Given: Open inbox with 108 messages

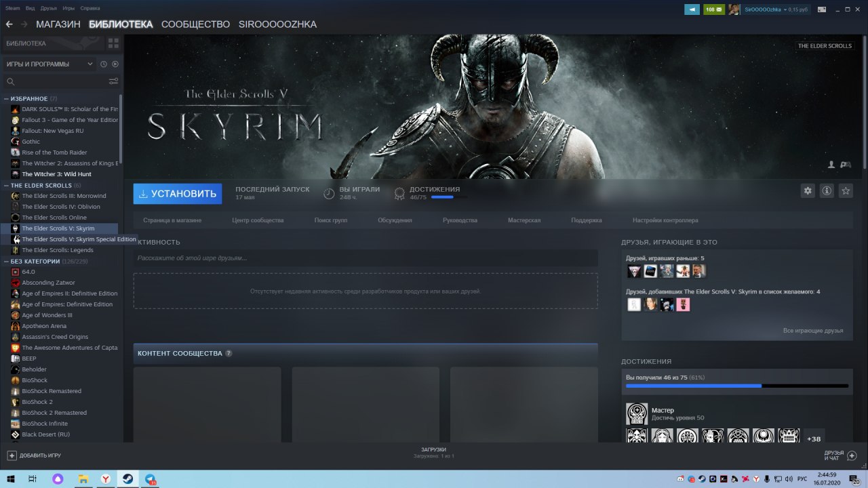Looking at the screenshot, I should [714, 9].
